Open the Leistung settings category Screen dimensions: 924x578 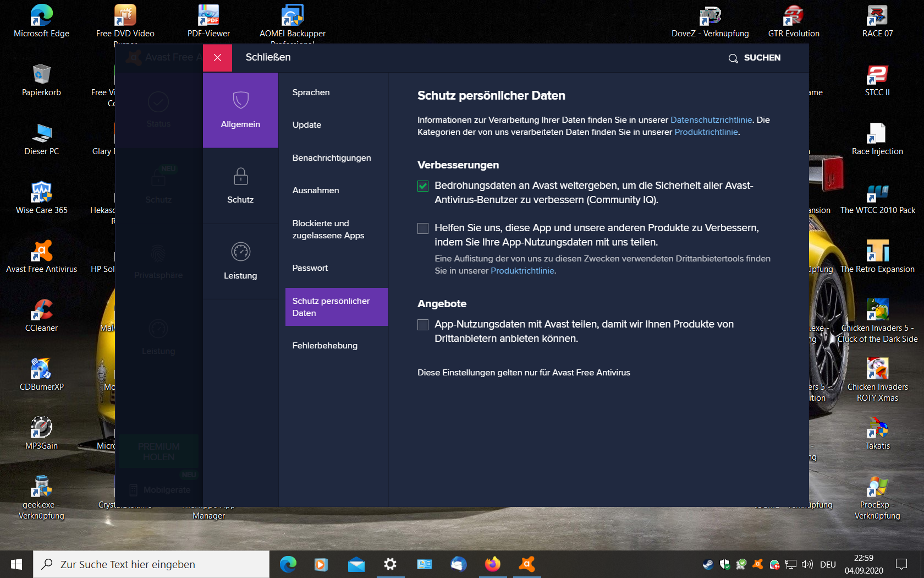pyautogui.click(x=240, y=261)
